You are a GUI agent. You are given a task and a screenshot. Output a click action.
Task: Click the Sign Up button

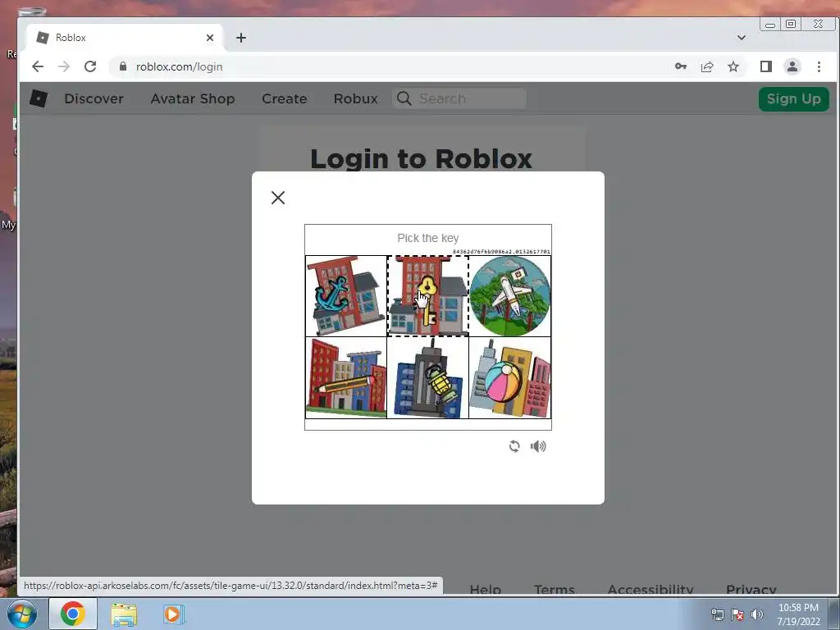793,98
